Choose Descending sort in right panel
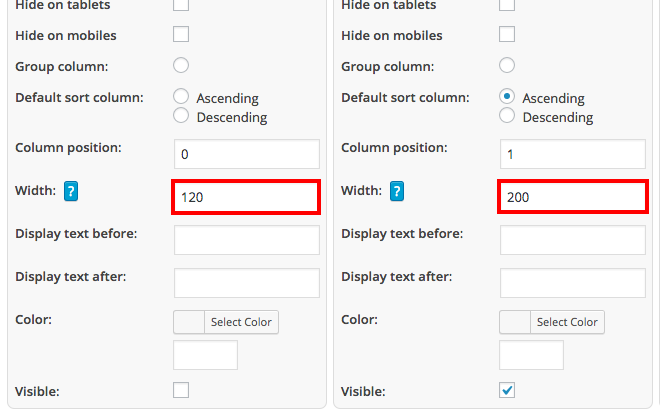660x414 pixels. (507, 115)
